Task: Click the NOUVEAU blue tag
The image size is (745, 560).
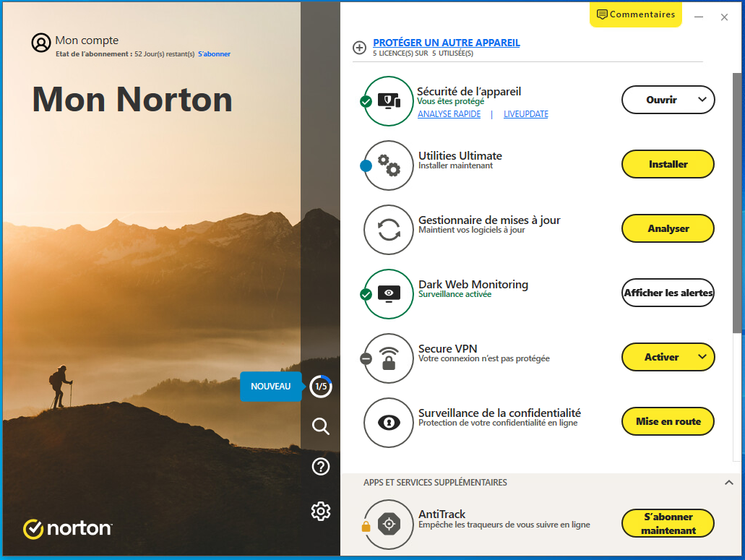Action: click(x=271, y=387)
